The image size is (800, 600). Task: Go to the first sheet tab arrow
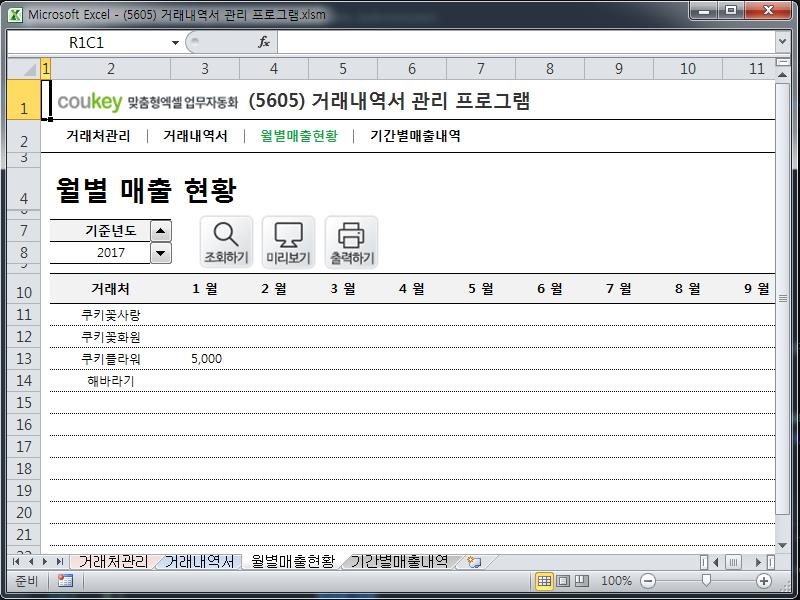point(16,562)
